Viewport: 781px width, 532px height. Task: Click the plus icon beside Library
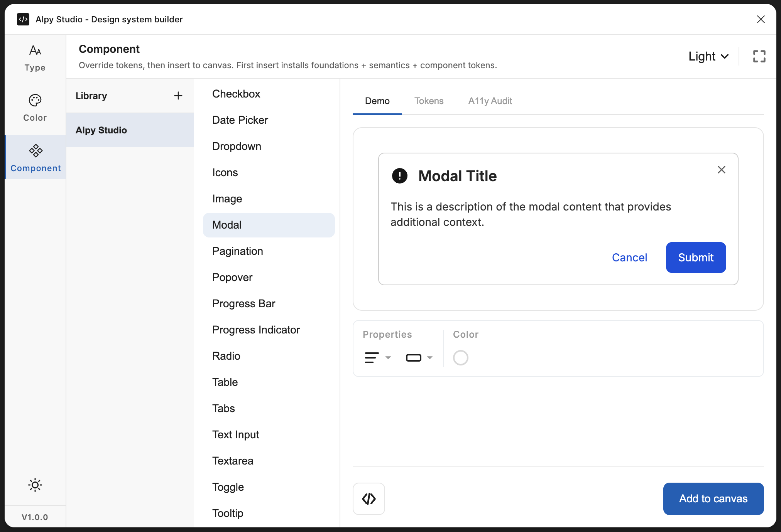pyautogui.click(x=178, y=96)
